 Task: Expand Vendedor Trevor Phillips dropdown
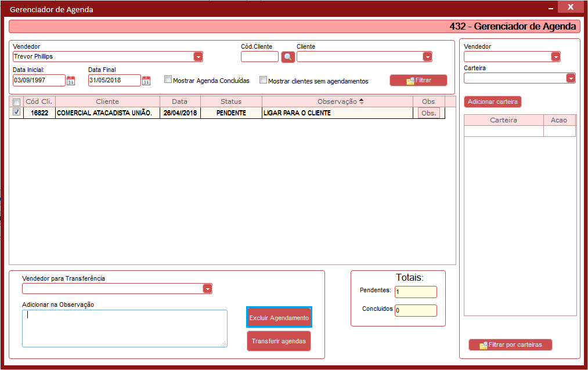(198, 57)
